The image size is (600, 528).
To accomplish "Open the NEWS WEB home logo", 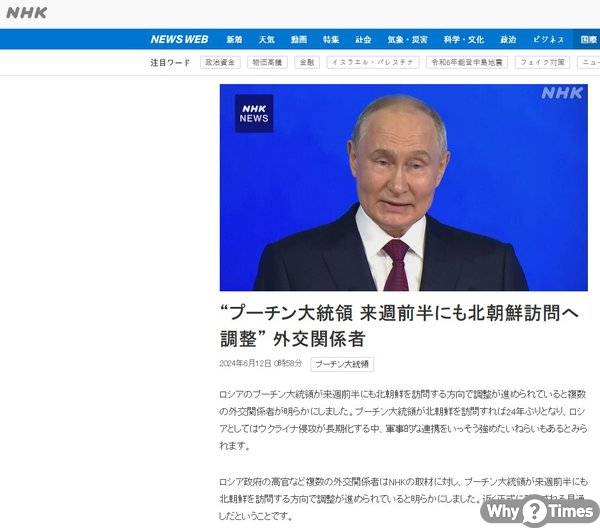I will [179, 39].
